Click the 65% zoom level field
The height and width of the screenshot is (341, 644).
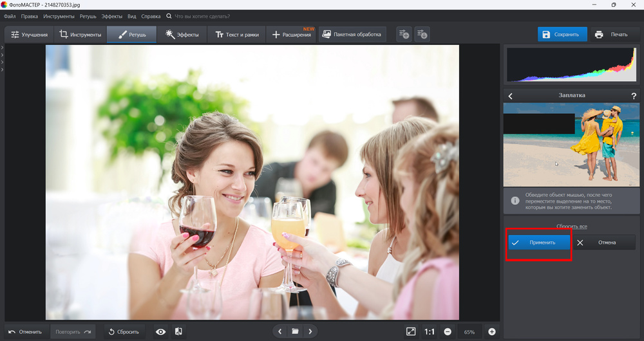coord(469,332)
